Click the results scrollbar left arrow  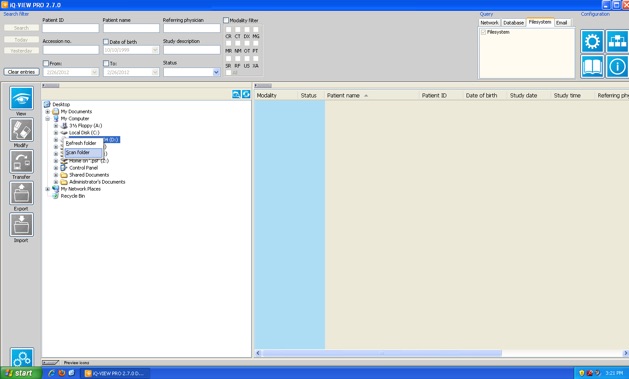point(258,353)
